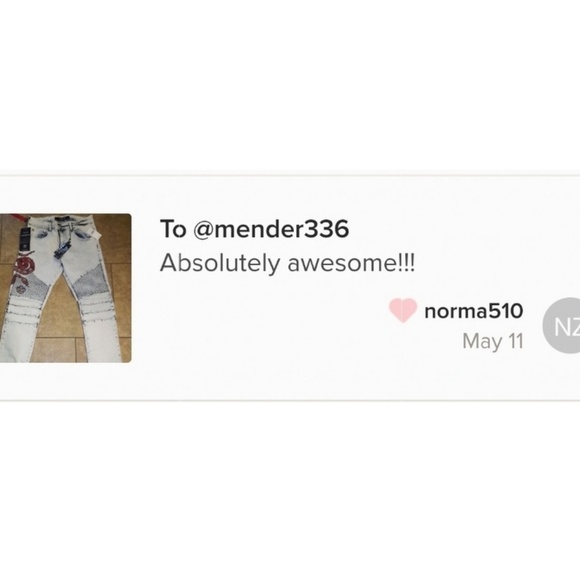The height and width of the screenshot is (580, 580).
Task: Open the jeans listing thumbnail
Action: click(65, 288)
